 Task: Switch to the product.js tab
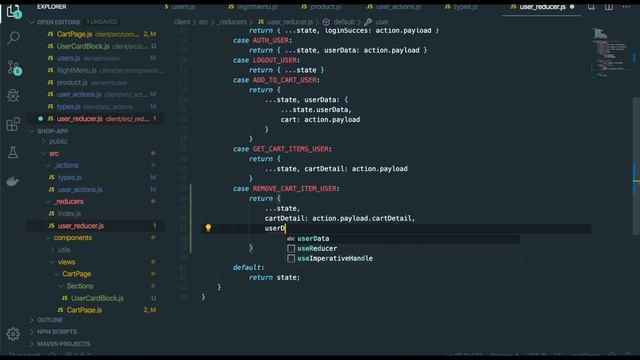pyautogui.click(x=321, y=7)
